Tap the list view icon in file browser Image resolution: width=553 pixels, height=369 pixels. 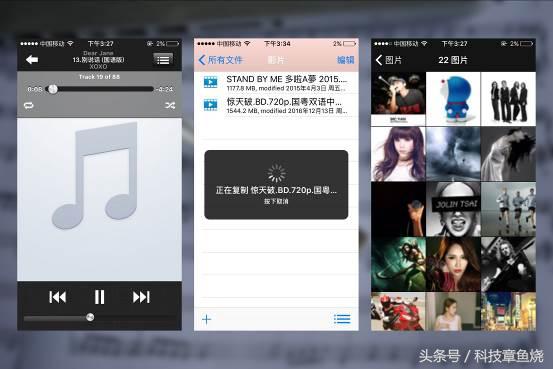[342, 319]
